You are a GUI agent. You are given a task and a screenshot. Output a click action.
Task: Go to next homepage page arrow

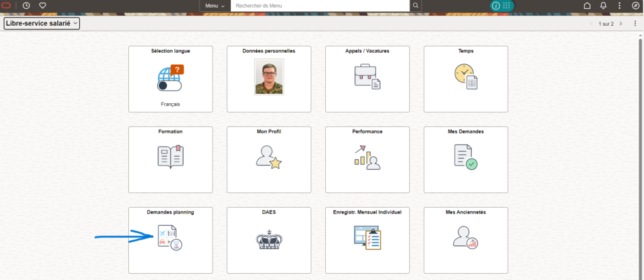621,23
